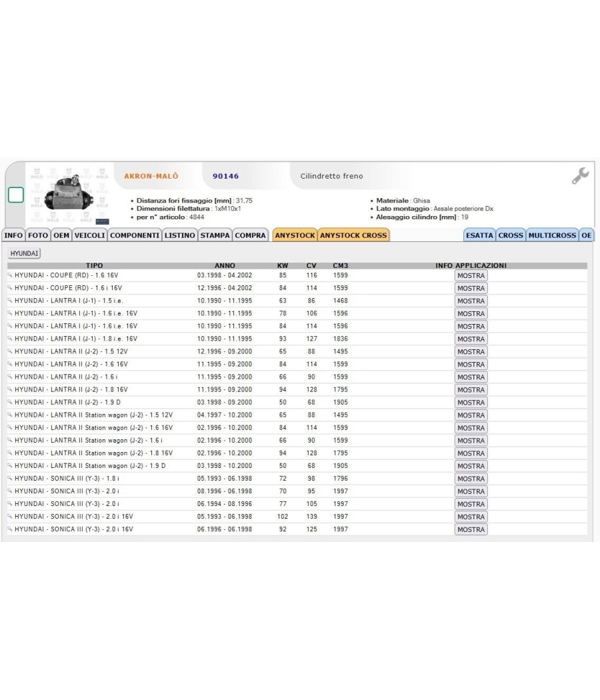Click magnifier beside Station wagon 1.6 i
The height and width of the screenshot is (700, 600).
[10, 440]
